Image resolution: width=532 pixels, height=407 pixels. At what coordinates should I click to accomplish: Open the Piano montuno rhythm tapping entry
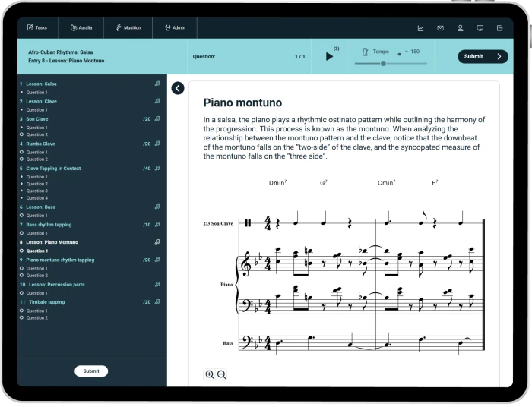[60, 260]
